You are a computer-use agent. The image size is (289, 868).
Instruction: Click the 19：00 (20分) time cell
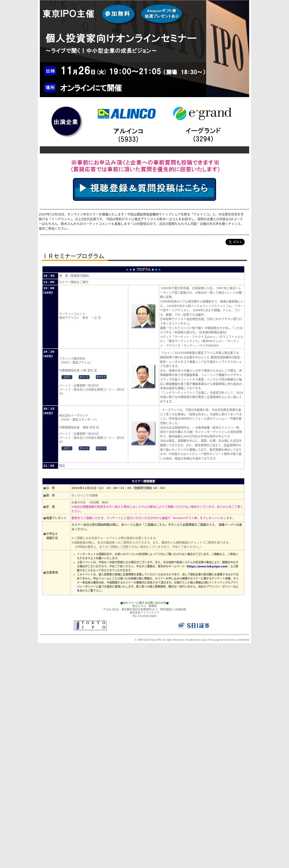[50, 317]
